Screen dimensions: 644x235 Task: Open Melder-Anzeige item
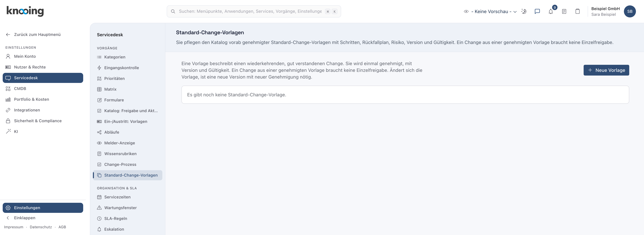tap(127, 143)
